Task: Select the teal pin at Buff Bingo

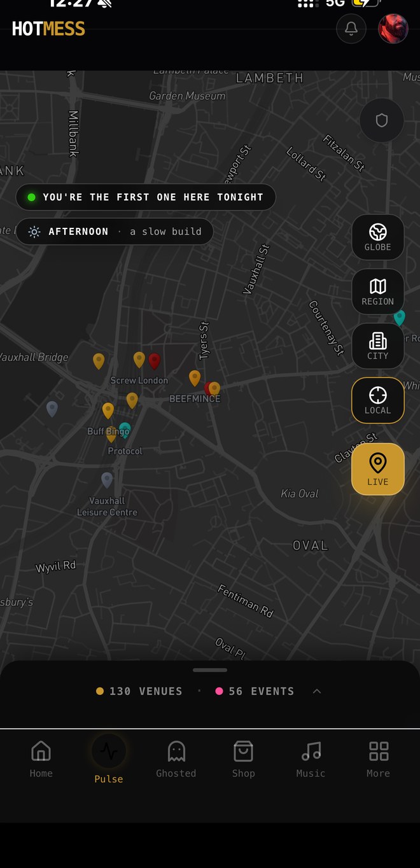Action: coord(125,430)
